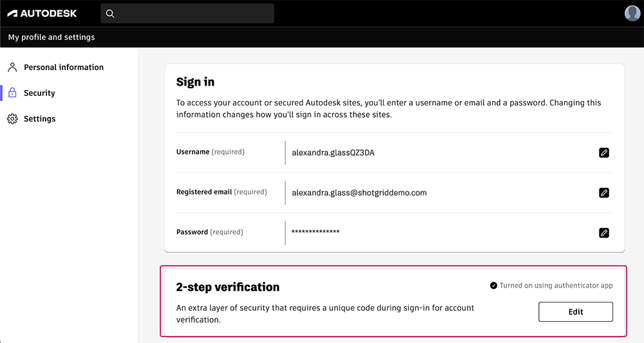Select the Security menu label
Image resolution: width=644 pixels, height=343 pixels.
tap(39, 93)
